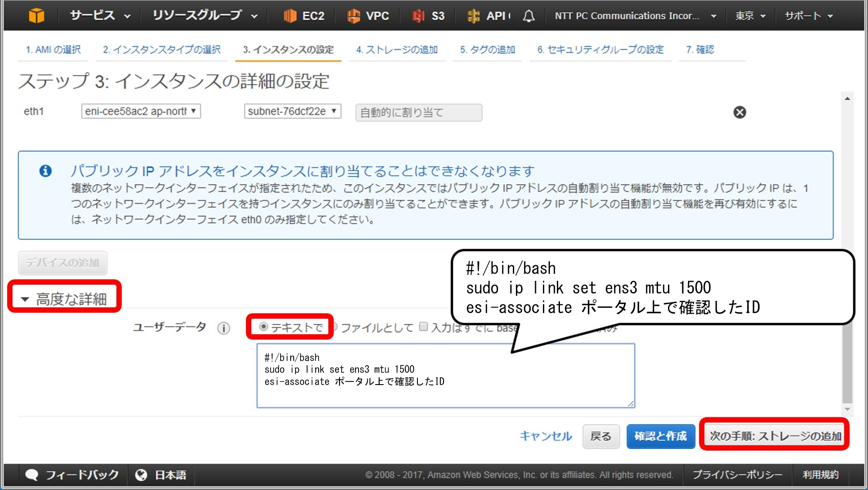Screen dimensions: 868x490
Task: Open the 利用規約 link
Action: tap(821, 475)
